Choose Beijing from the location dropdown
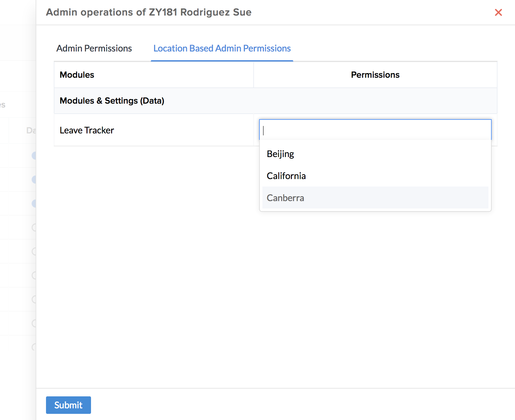Viewport: 515px width, 420px height. point(280,154)
